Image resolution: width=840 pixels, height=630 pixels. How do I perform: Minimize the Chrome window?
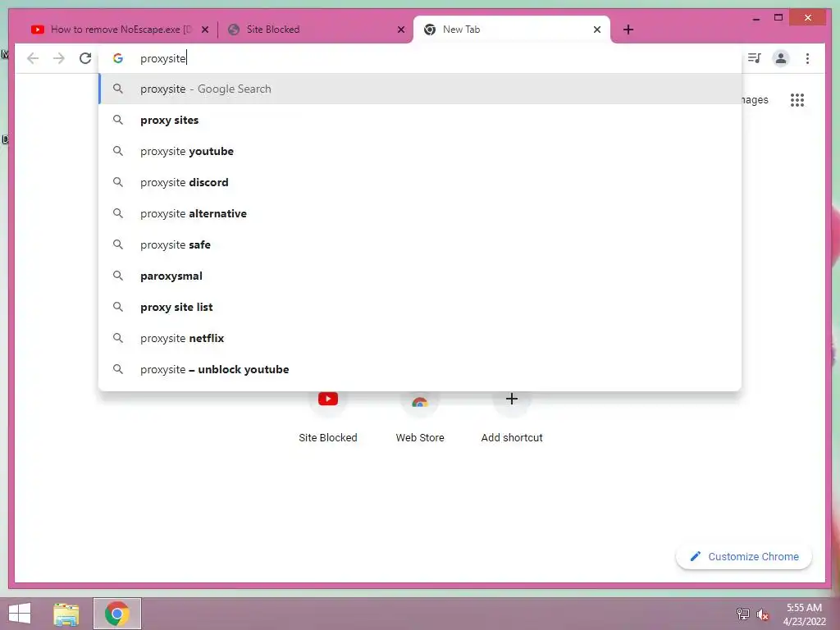(x=756, y=18)
